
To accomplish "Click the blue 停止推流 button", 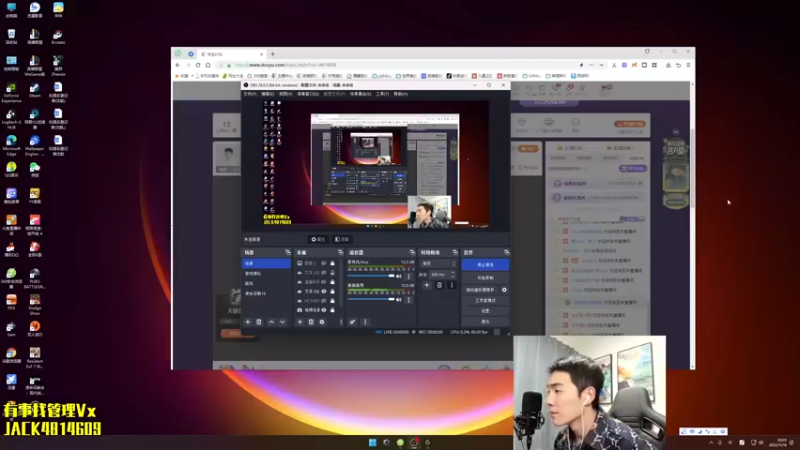I will (x=485, y=265).
